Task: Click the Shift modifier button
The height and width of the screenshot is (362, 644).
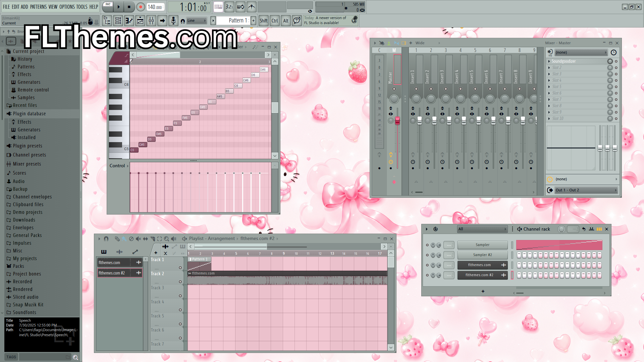Action: click(264, 21)
